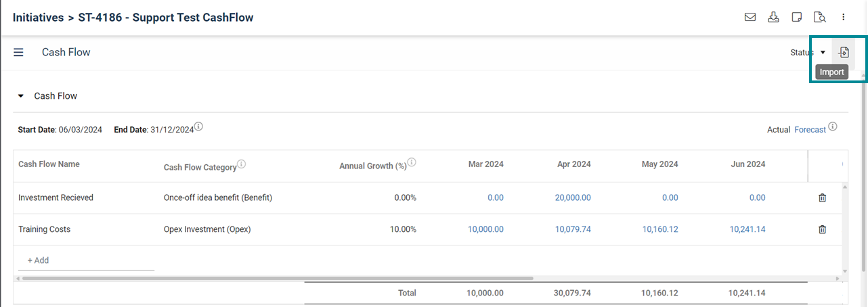868x307 pixels.
Task: Click the 10.00% annual growth cell
Action: [403, 229]
